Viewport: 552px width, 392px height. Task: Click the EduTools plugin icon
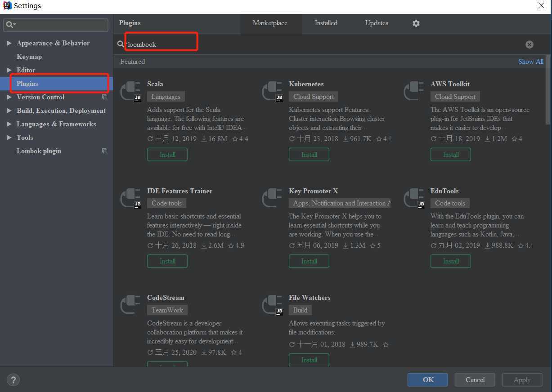[x=414, y=198]
